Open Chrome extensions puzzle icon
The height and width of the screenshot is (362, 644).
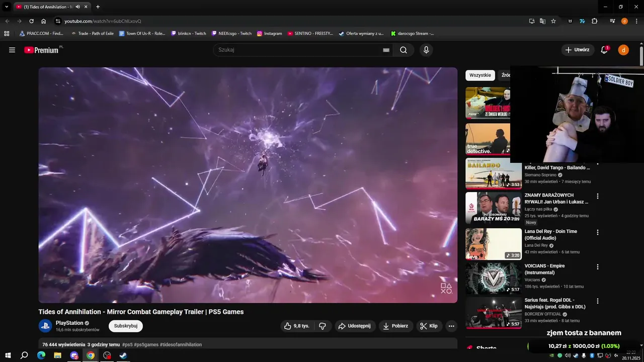(x=594, y=21)
